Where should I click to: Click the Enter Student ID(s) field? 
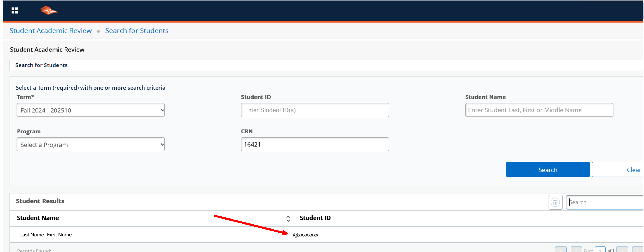click(x=315, y=110)
